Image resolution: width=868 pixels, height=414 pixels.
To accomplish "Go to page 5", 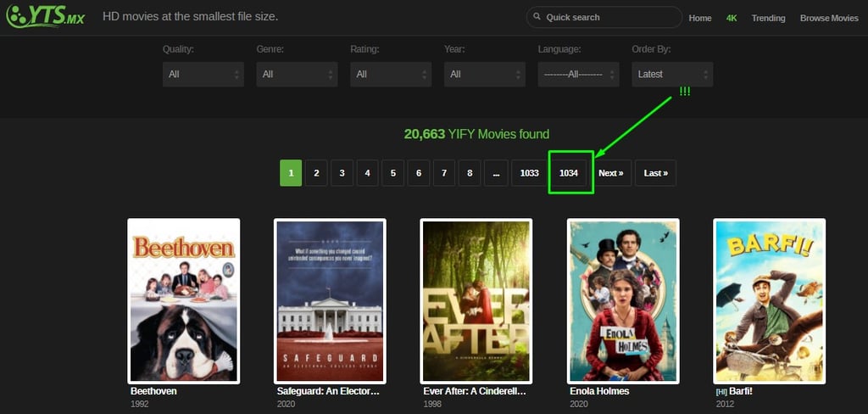I will pyautogui.click(x=393, y=173).
